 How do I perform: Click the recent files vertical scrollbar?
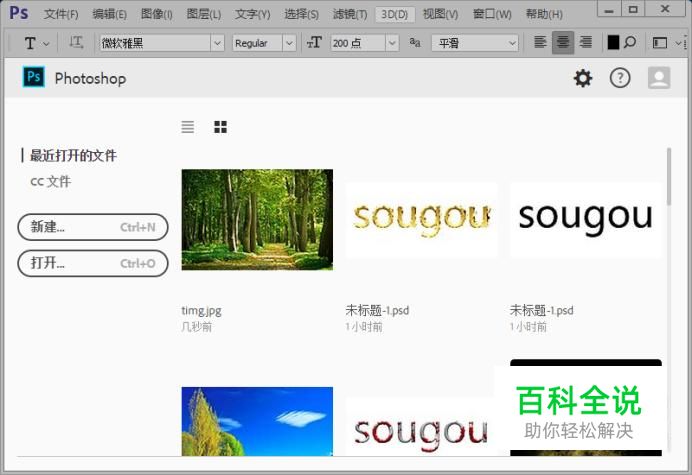click(669, 177)
